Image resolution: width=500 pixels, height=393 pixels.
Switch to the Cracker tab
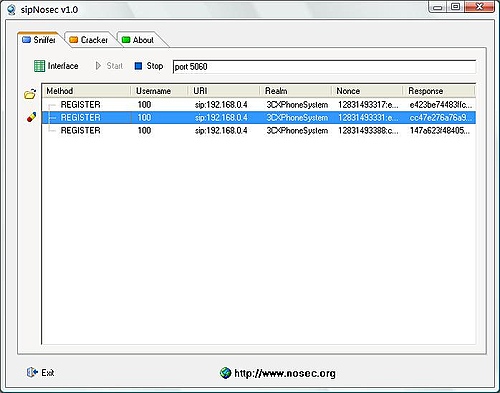click(x=88, y=40)
